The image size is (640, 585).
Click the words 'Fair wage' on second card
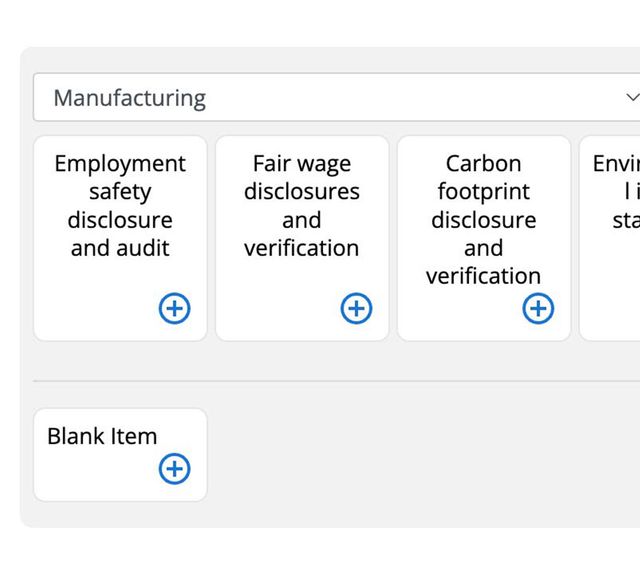point(302,163)
